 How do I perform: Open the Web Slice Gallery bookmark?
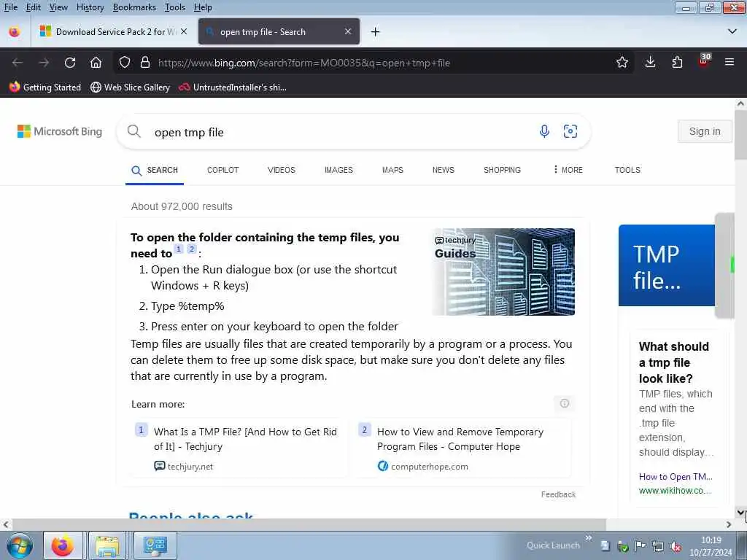click(130, 87)
